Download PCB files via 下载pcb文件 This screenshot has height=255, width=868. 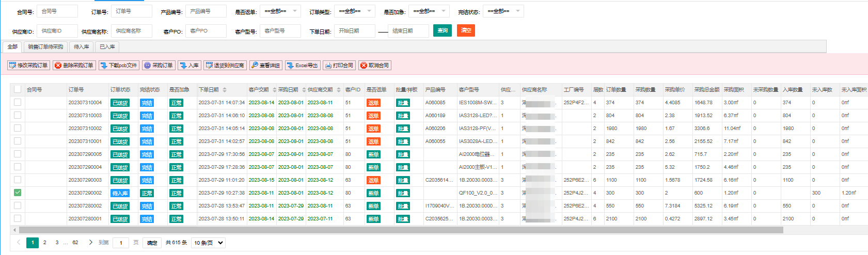click(x=119, y=66)
